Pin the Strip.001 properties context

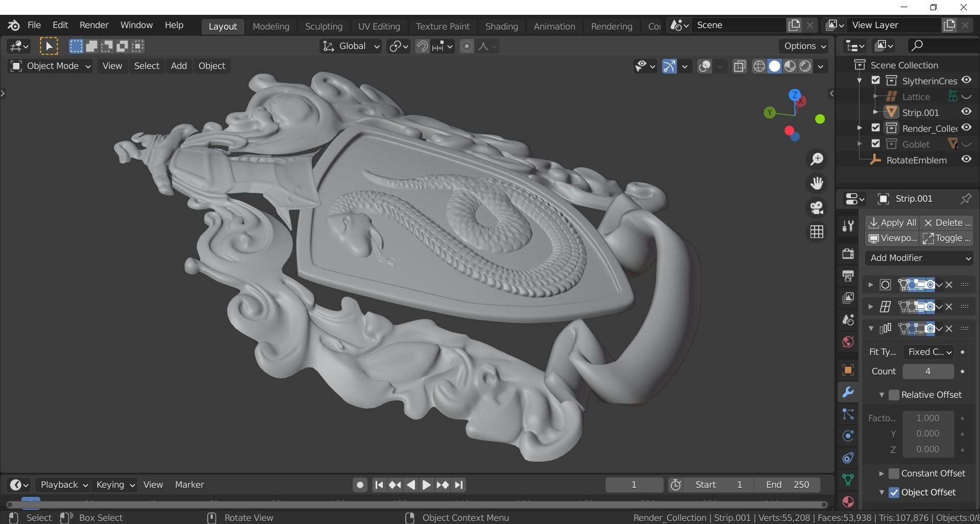point(965,199)
